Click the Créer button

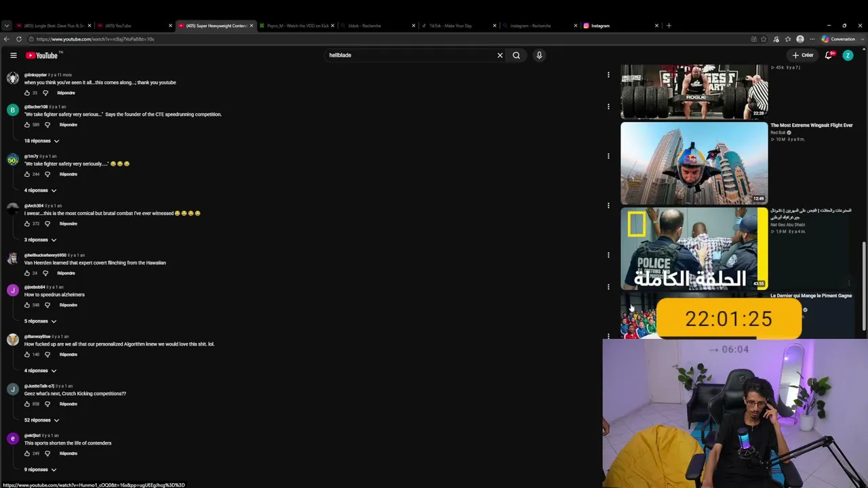tap(803, 55)
